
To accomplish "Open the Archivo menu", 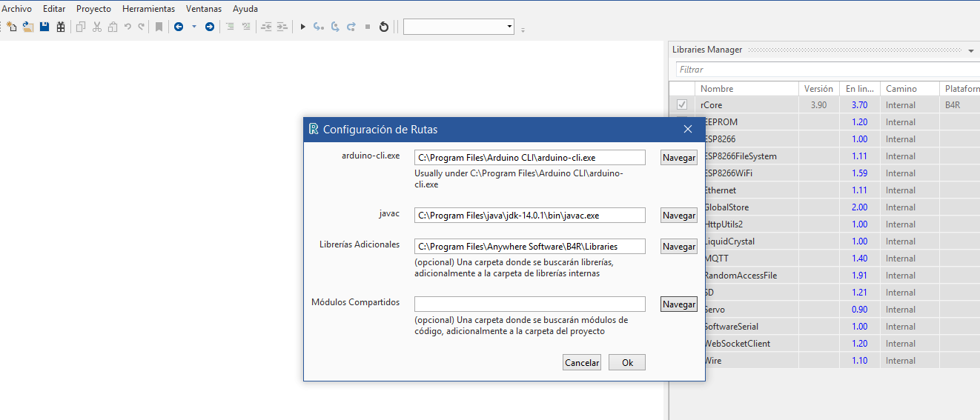I will coord(17,9).
